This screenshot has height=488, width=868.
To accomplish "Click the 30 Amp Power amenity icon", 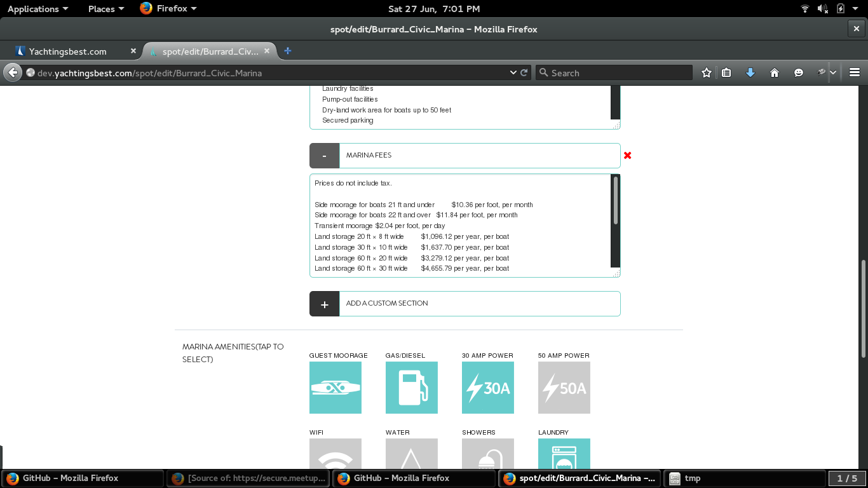I will coord(487,388).
